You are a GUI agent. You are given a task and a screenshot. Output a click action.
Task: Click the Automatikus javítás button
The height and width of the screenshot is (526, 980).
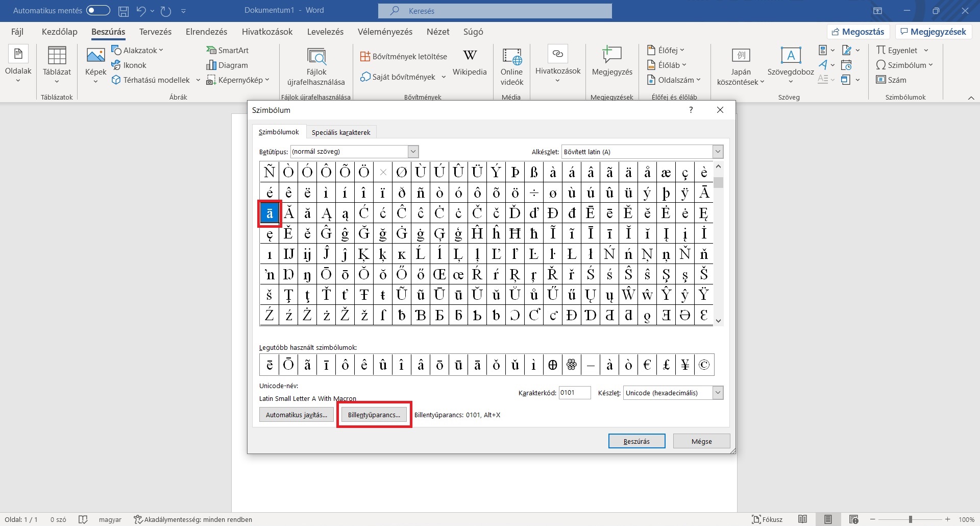[x=297, y=415]
